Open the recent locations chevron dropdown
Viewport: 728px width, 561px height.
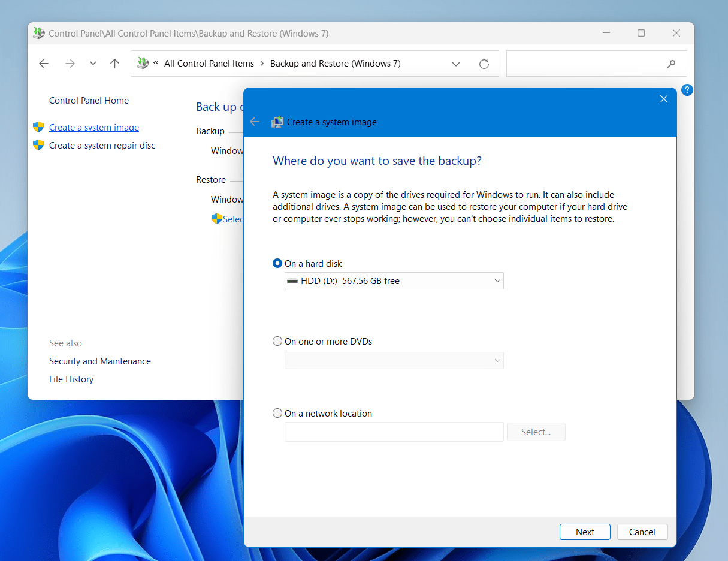(93, 64)
